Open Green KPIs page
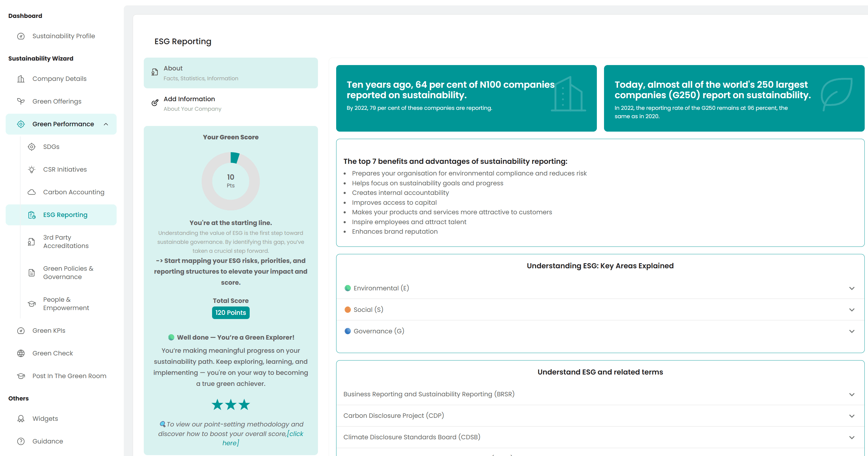This screenshot has height=456, width=868. (61, 331)
